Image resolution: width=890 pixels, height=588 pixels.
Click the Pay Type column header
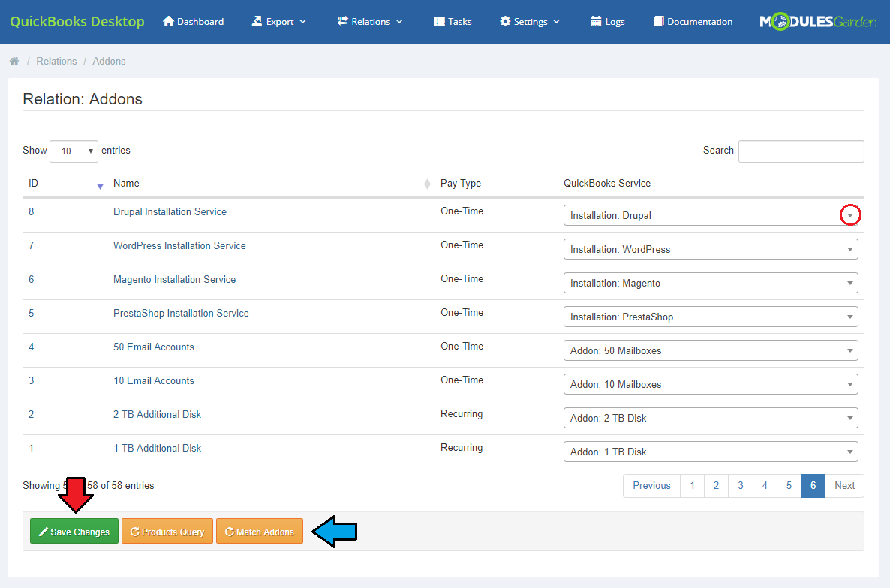point(460,183)
